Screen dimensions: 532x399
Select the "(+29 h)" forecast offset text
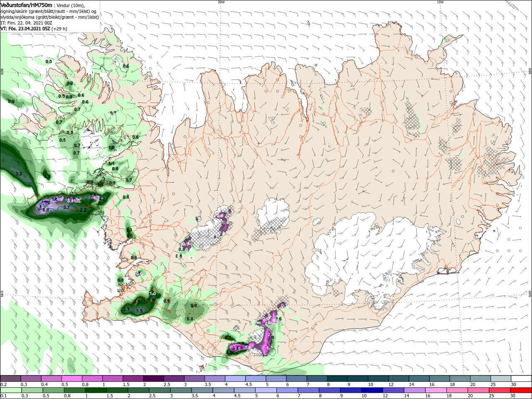[59, 29]
